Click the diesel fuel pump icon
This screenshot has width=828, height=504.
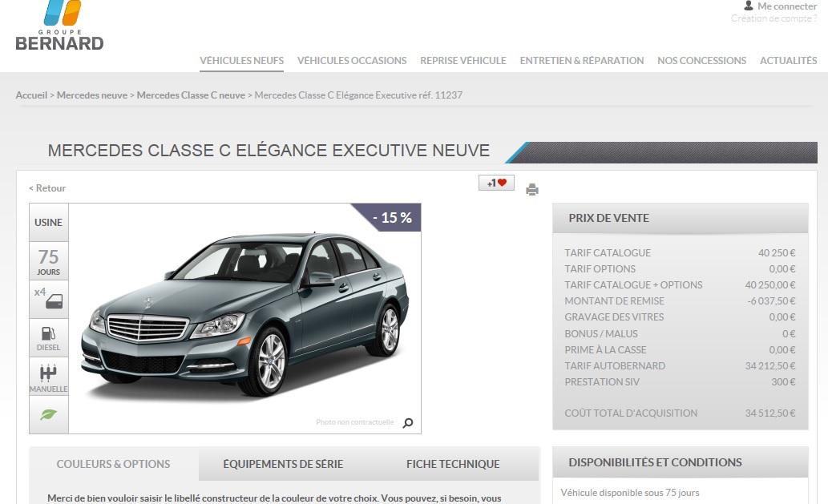point(49,337)
